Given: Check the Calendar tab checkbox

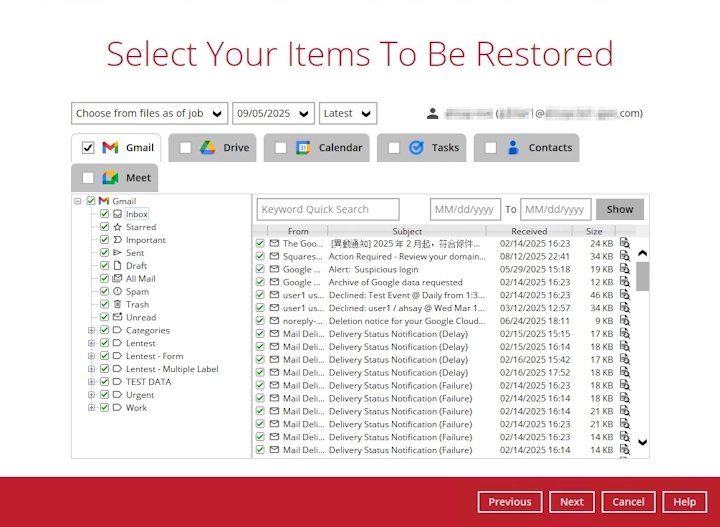Looking at the screenshot, I should (281, 147).
